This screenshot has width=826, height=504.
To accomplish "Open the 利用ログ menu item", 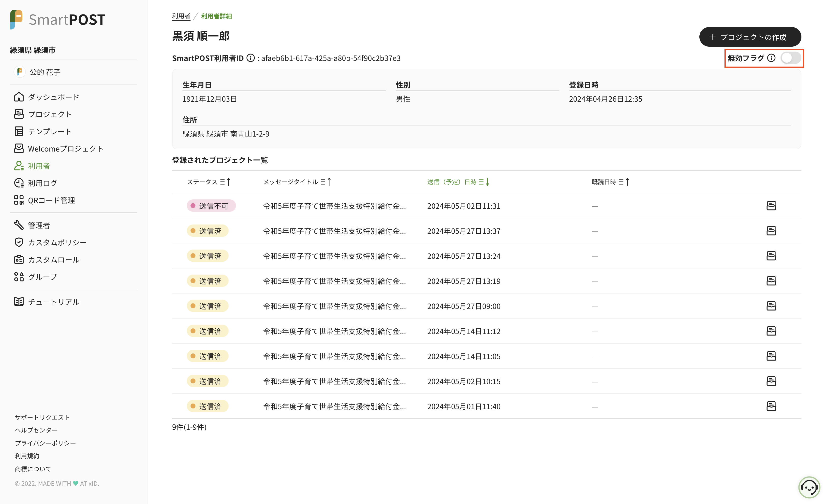I will (x=36, y=183).
